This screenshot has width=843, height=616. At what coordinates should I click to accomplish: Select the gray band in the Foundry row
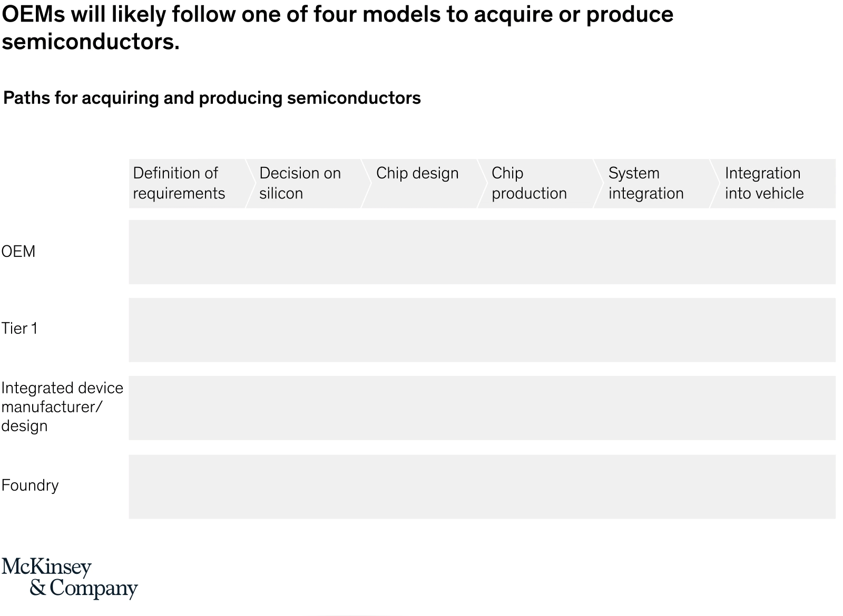point(482,487)
